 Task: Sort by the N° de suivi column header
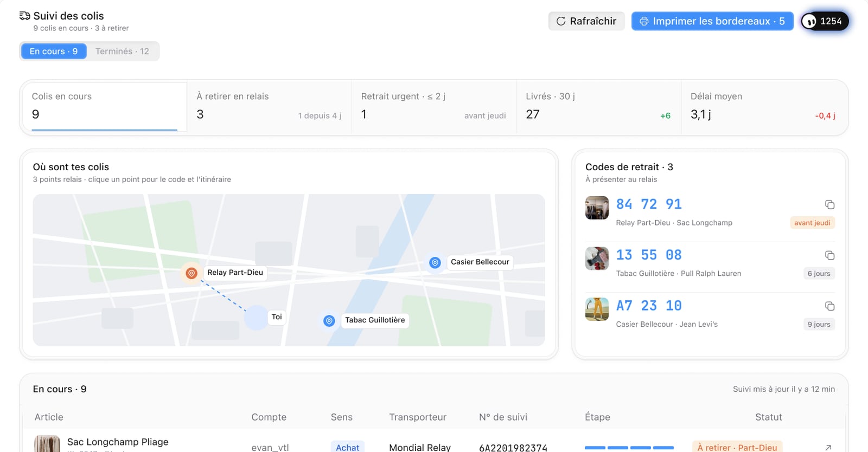(503, 417)
